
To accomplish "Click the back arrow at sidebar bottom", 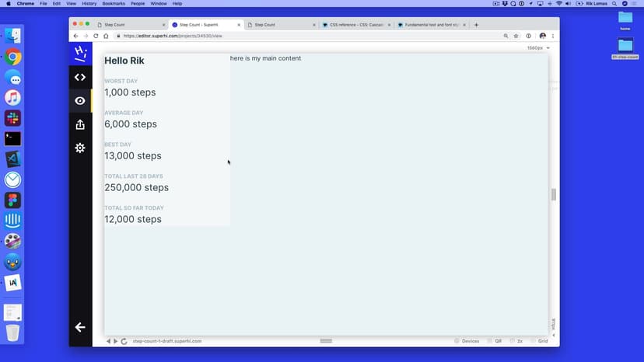I will (x=80, y=327).
